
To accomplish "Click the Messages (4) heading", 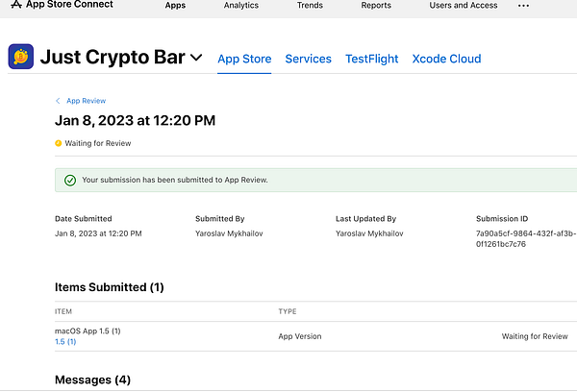I will point(92,380).
